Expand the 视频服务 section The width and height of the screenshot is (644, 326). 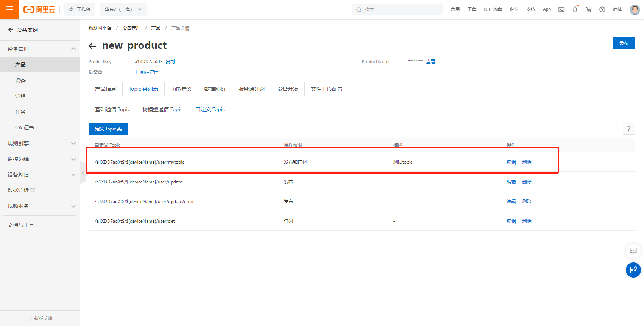click(40, 206)
